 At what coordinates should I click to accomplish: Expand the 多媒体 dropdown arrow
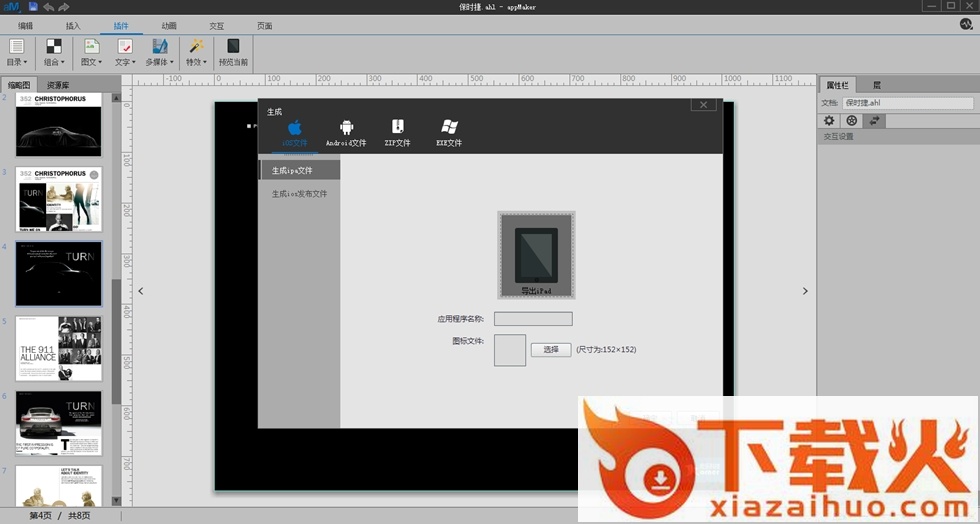pos(172,63)
